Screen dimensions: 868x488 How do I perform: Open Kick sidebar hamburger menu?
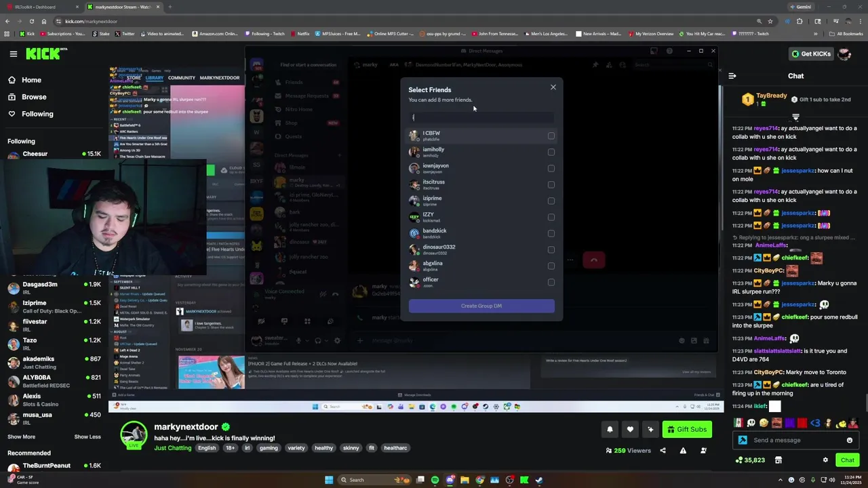tap(13, 54)
